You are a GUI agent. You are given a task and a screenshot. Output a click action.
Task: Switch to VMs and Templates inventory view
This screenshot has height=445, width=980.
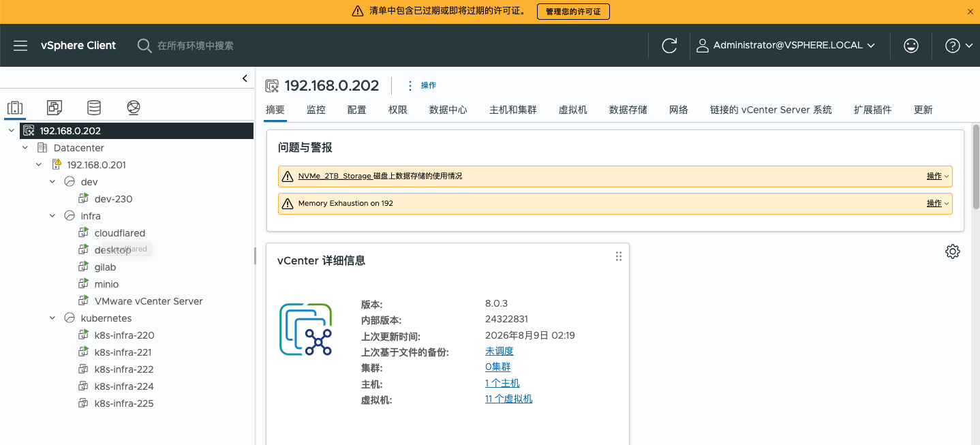tap(55, 108)
